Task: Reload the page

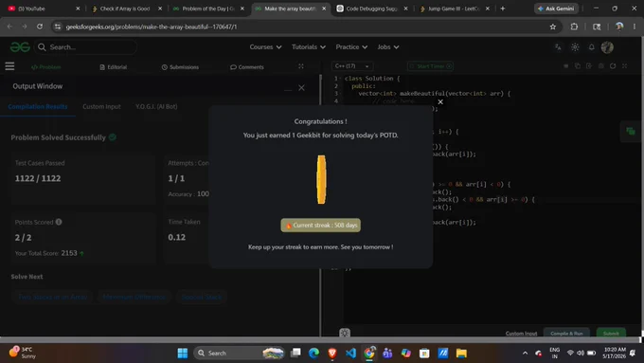Action: pyautogui.click(x=40, y=27)
